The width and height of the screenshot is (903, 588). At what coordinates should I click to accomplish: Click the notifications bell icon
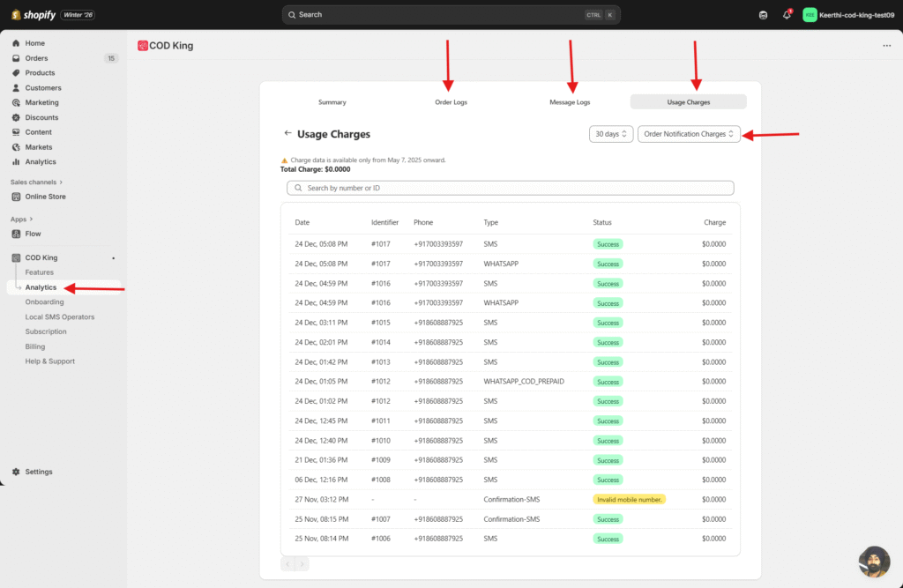tap(787, 15)
